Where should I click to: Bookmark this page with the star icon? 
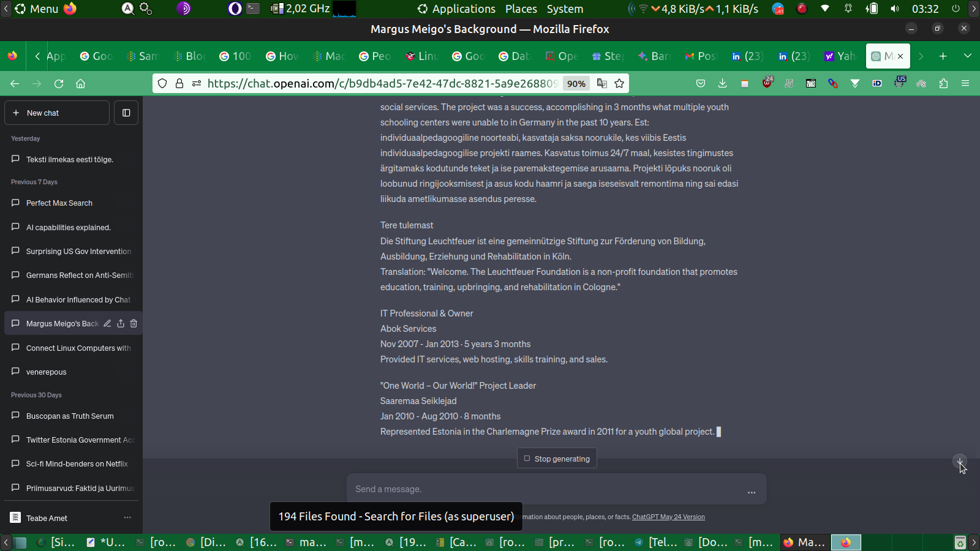[x=619, y=83]
